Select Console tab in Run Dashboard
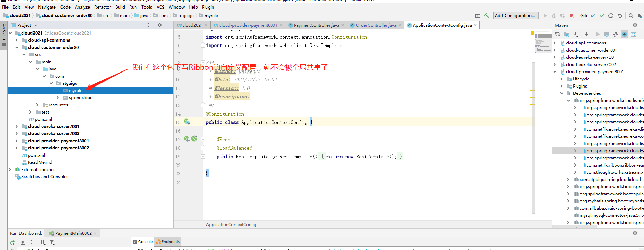Image resolution: width=644 pixels, height=250 pixels. (x=143, y=242)
